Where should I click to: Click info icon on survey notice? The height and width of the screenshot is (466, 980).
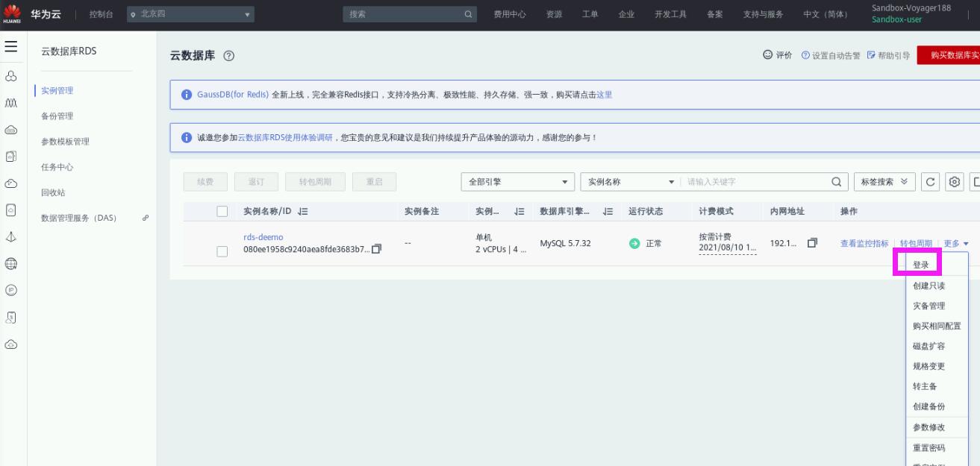pyautogui.click(x=187, y=138)
